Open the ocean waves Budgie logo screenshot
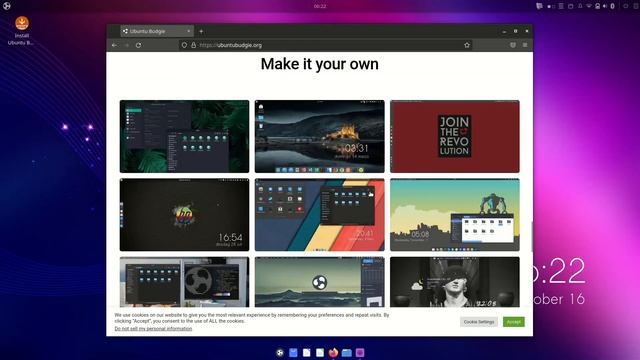 320,282
